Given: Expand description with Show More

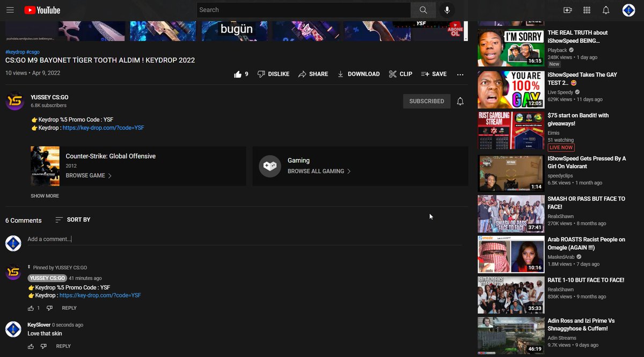Looking at the screenshot, I should [45, 196].
